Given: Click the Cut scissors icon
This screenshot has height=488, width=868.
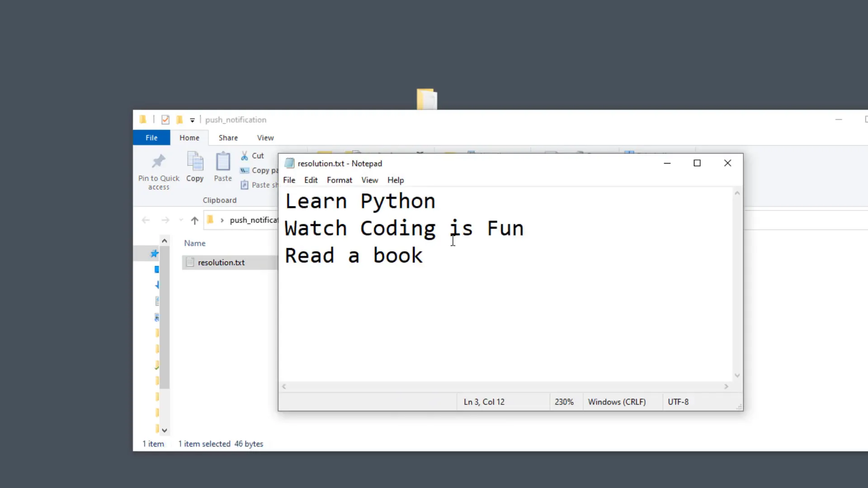Looking at the screenshot, I should 245,156.
